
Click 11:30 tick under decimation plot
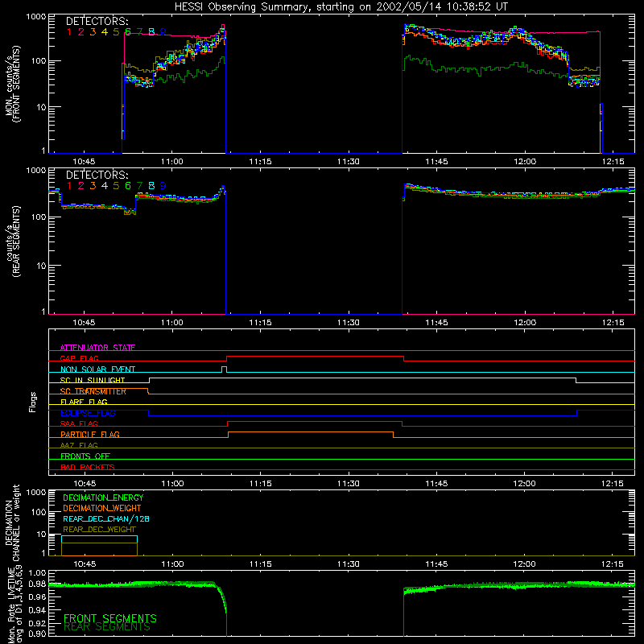tap(349, 564)
